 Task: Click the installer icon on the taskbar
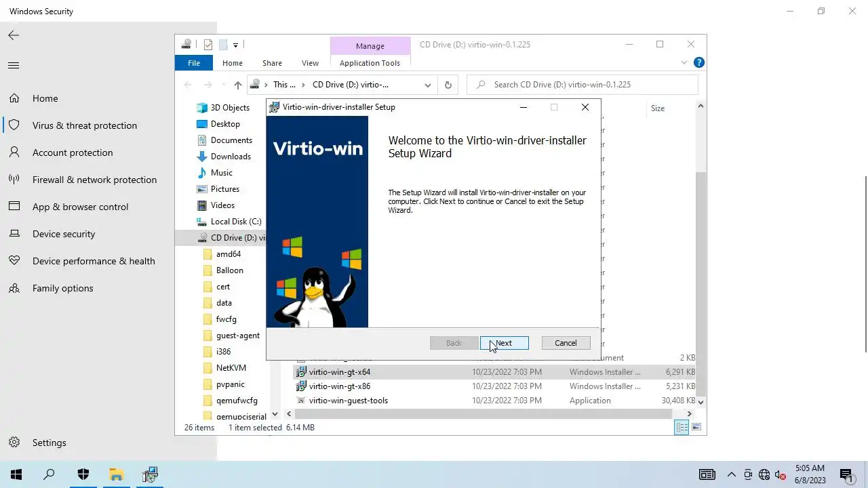point(150,474)
